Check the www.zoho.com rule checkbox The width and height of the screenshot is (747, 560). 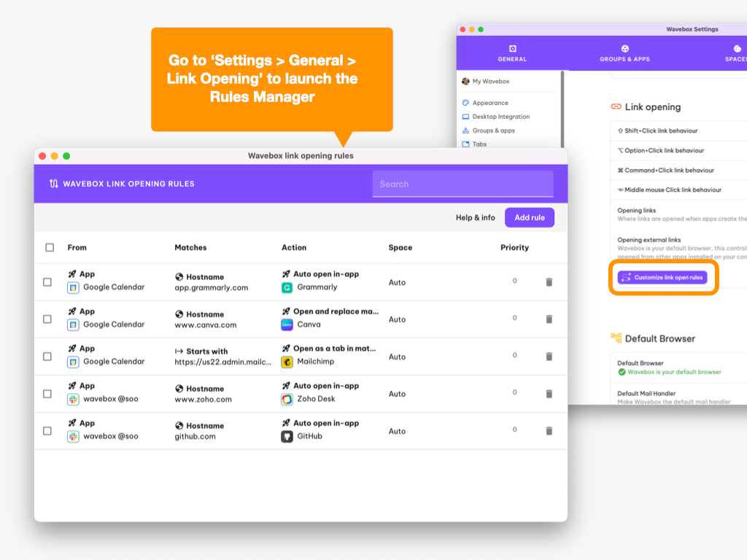coord(47,394)
